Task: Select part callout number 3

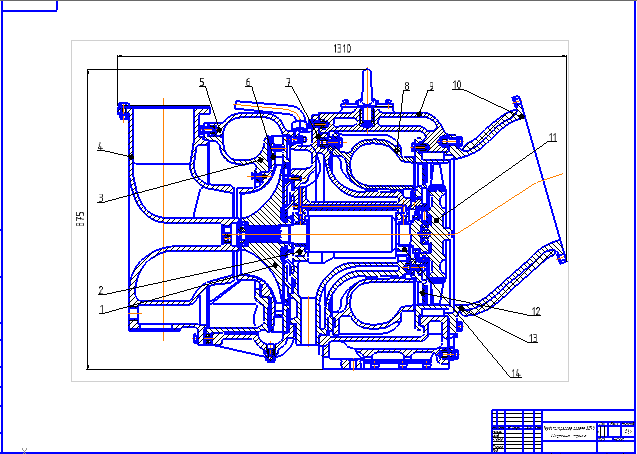Action: [x=100, y=198]
